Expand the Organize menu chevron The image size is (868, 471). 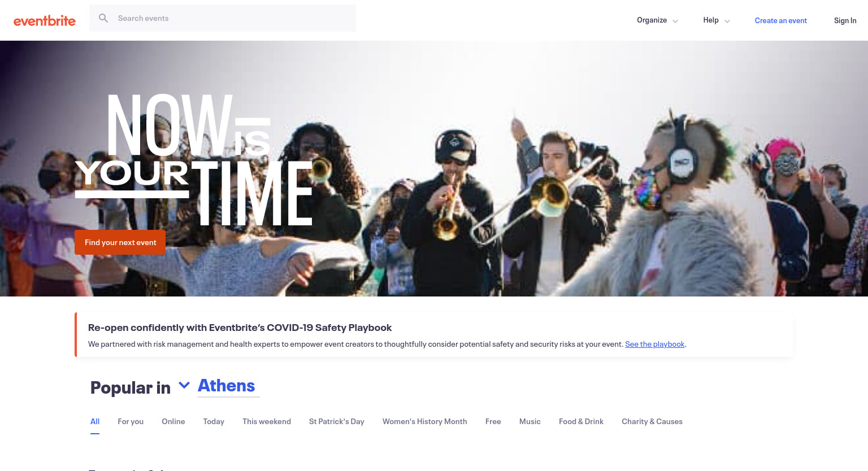click(675, 21)
